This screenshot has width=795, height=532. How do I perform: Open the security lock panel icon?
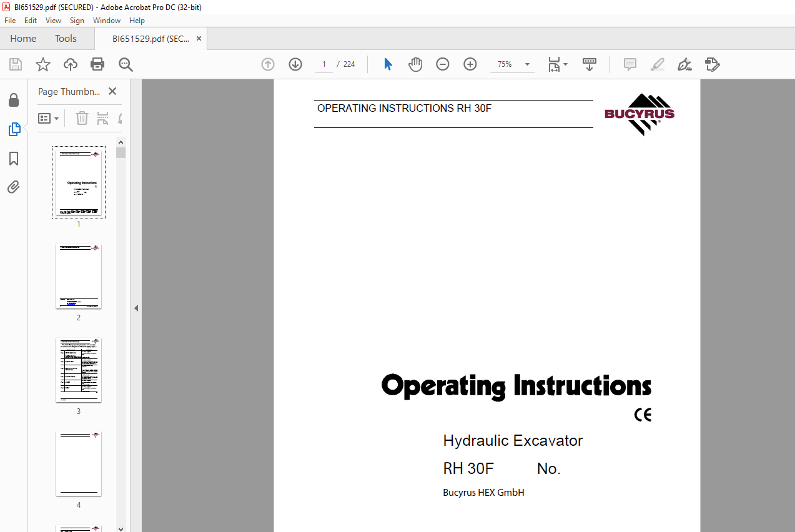point(14,101)
